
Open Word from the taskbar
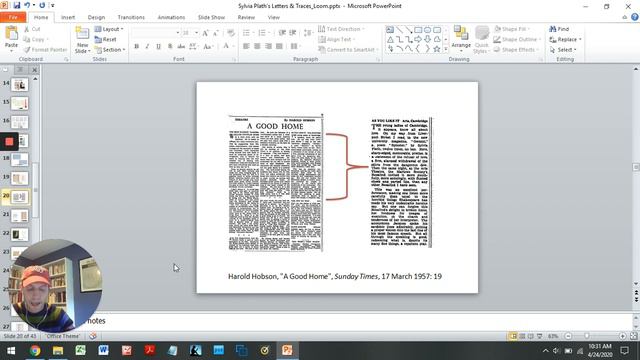[x=103, y=351]
